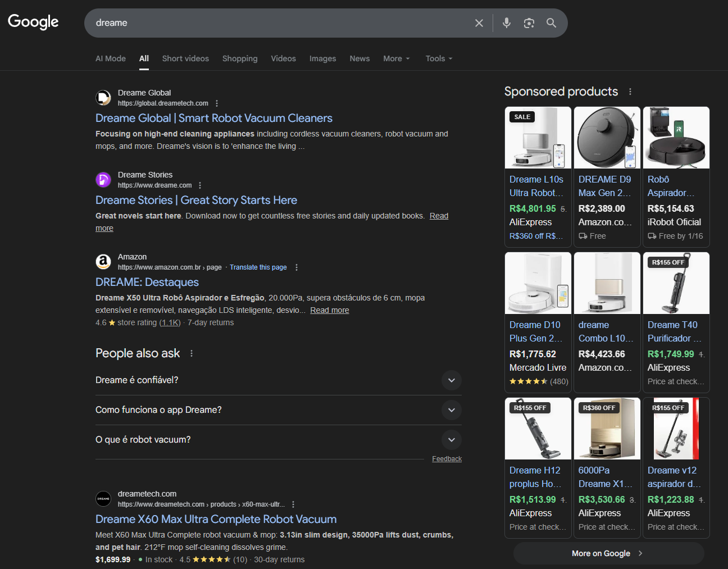Image resolution: width=728 pixels, height=569 pixels.
Task: Open Google Lens image search icon
Action: (529, 23)
